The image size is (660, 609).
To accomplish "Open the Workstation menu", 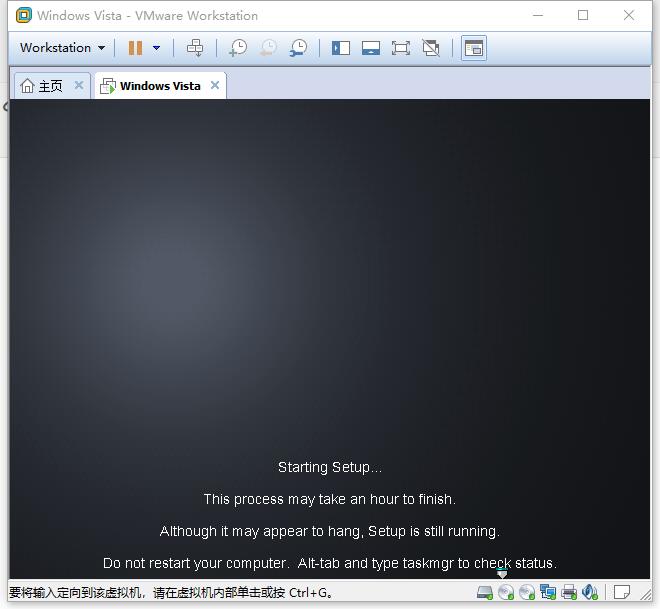I will [x=62, y=48].
